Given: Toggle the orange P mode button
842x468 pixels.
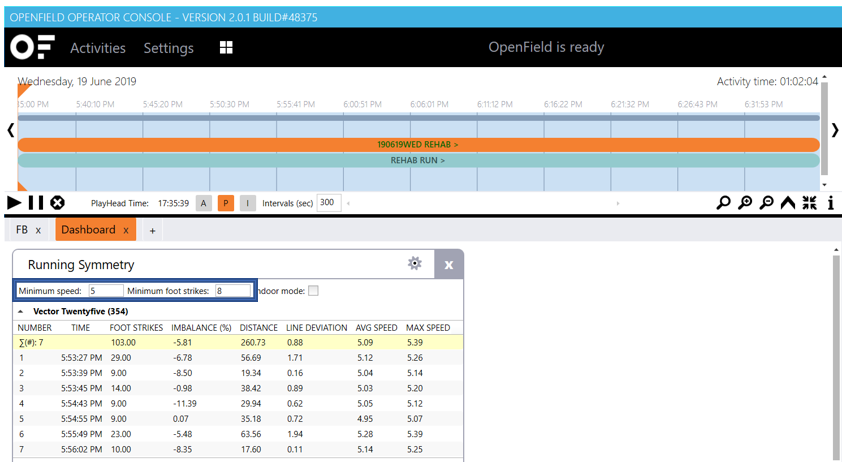Looking at the screenshot, I should point(226,203).
